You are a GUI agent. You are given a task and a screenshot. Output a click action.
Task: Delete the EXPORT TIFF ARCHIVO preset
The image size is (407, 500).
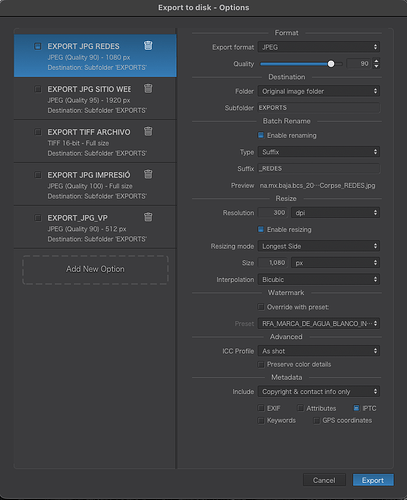148,131
